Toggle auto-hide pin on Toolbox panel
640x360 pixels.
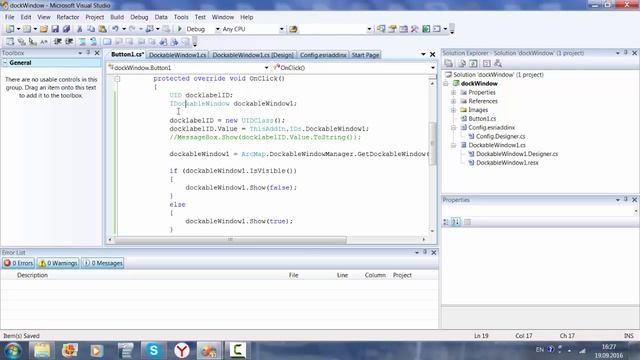(88, 53)
